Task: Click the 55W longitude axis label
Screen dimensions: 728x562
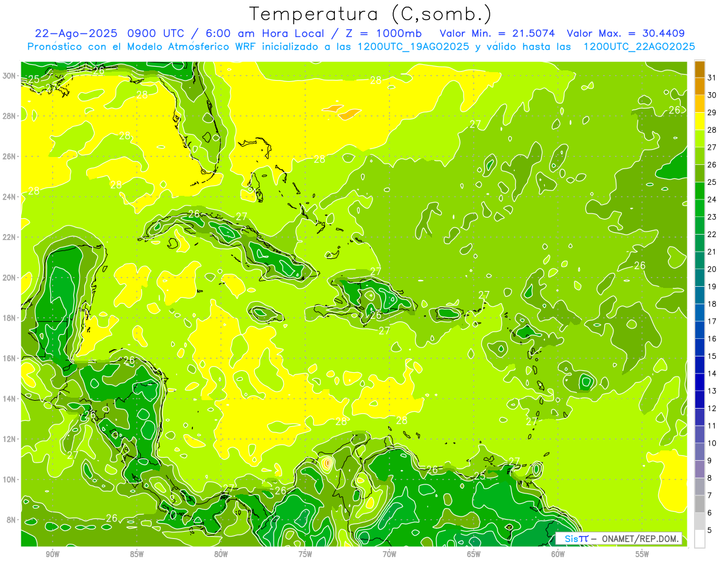Action: pyautogui.click(x=642, y=554)
